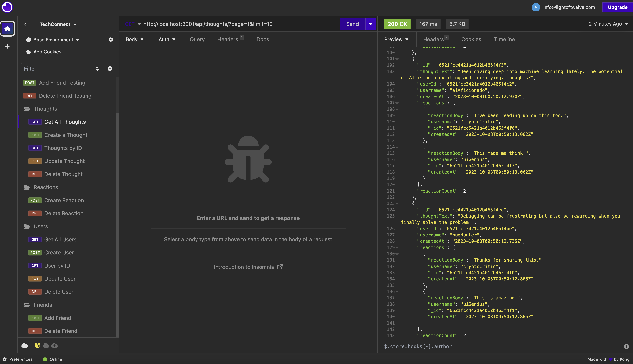The image size is (633, 364).
Task: Expand the Thoughts folder in sidebar
Action: (45, 109)
